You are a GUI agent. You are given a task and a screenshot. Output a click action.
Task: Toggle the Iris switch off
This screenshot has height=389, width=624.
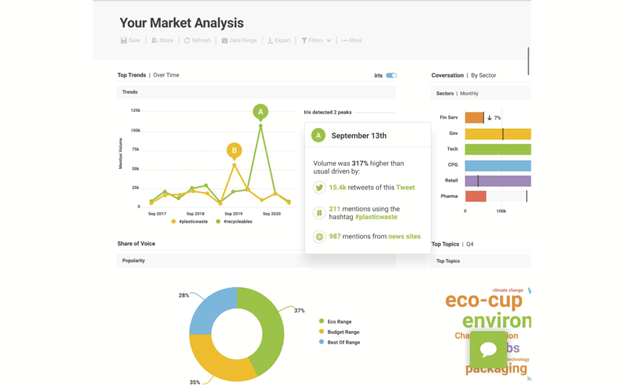point(391,75)
